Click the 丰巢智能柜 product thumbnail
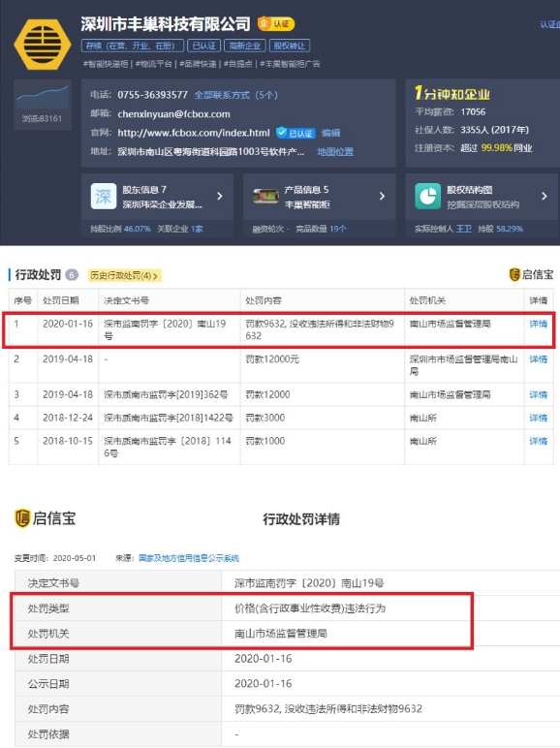Viewport: 560px width, 748px height. click(265, 196)
